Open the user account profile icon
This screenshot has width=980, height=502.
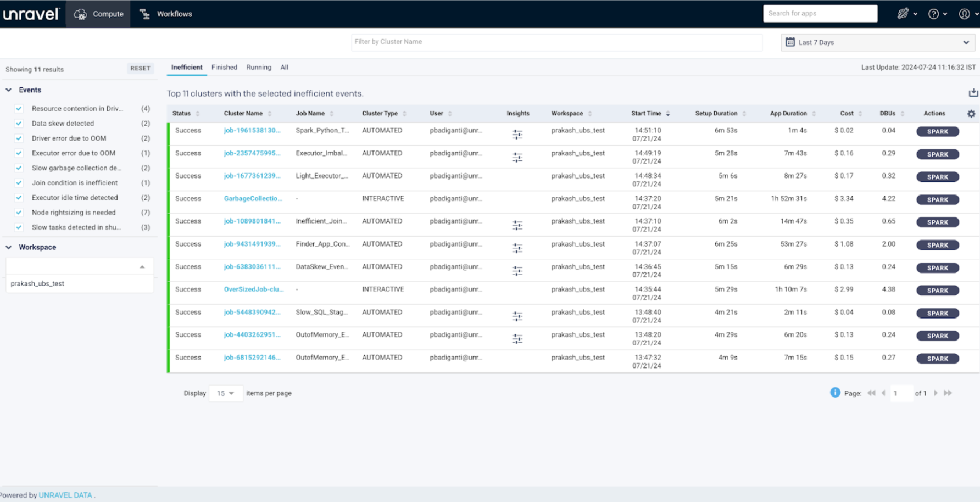[964, 14]
